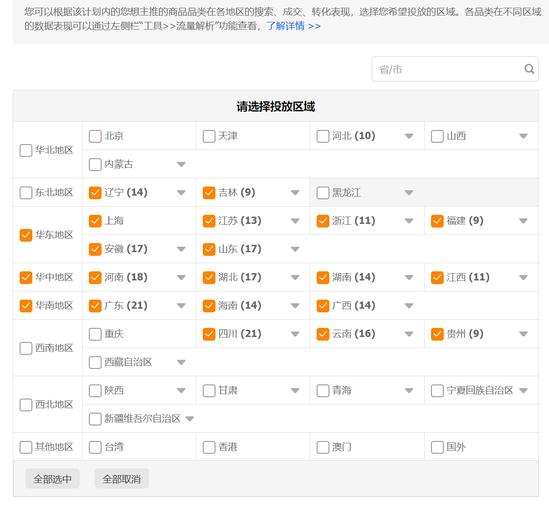Uncheck the 吉林 (9) checkbox

(209, 193)
